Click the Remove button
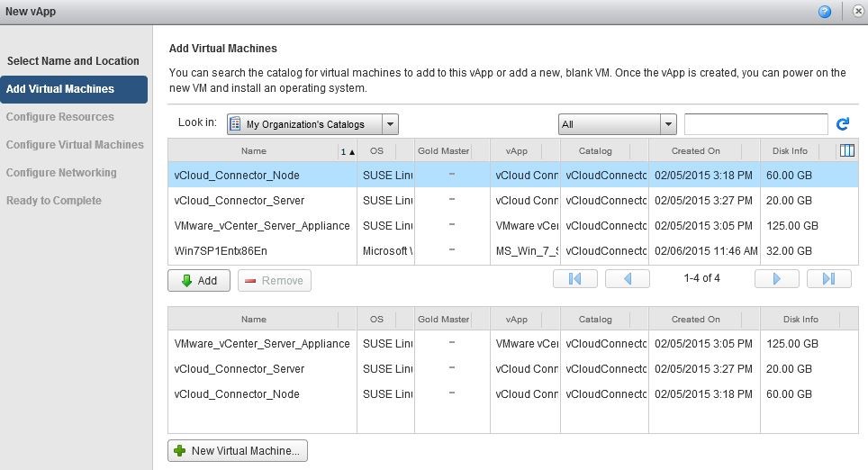This screenshot has height=470, width=868. (x=275, y=281)
